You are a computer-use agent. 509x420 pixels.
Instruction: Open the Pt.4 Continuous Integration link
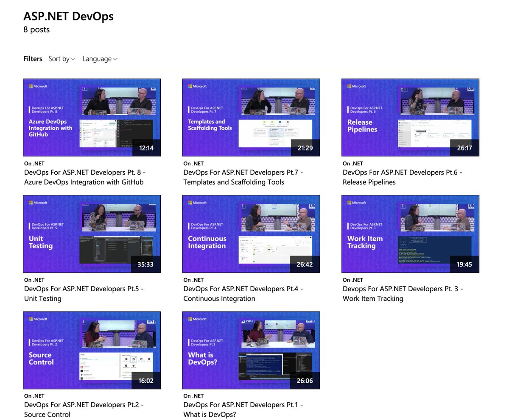pyautogui.click(x=243, y=293)
